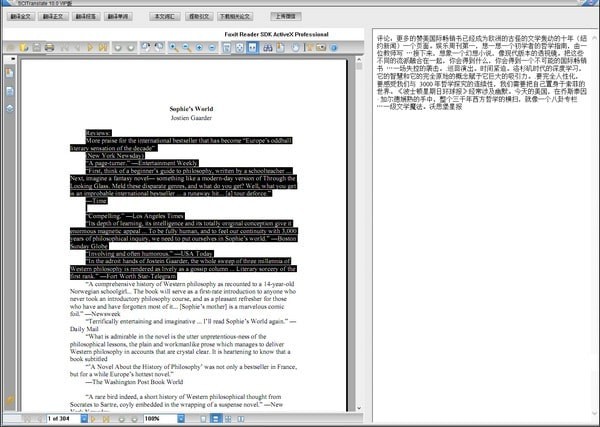Switch to single page layout in status bar
600x427 pixels.
point(203,419)
